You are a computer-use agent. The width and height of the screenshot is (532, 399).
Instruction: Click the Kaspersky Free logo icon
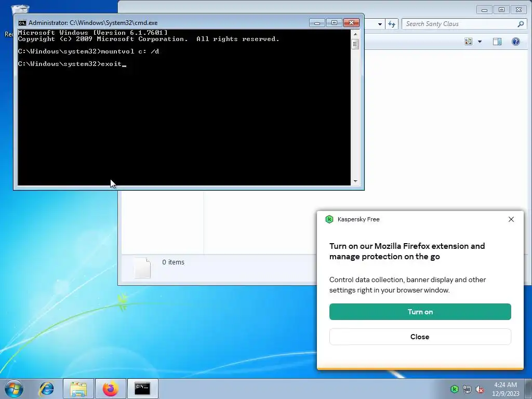329,219
